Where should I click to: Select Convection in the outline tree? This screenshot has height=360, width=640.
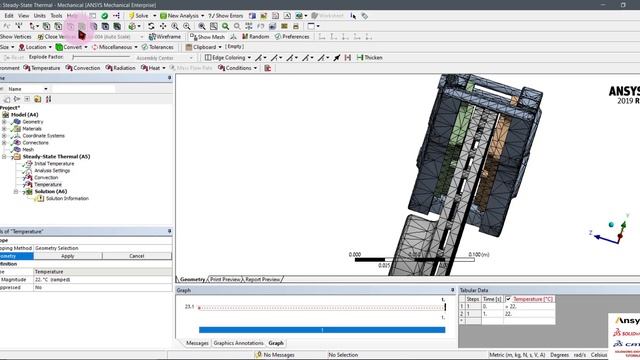46,177
